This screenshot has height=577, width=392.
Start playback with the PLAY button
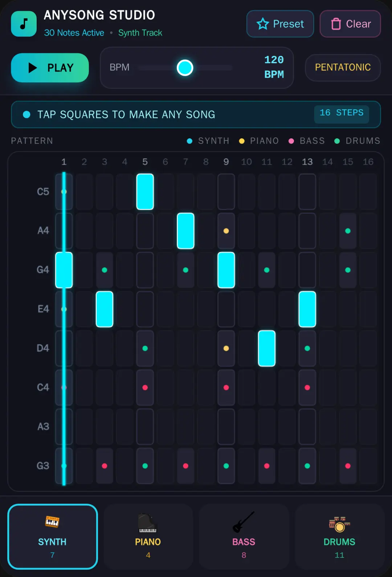[50, 68]
